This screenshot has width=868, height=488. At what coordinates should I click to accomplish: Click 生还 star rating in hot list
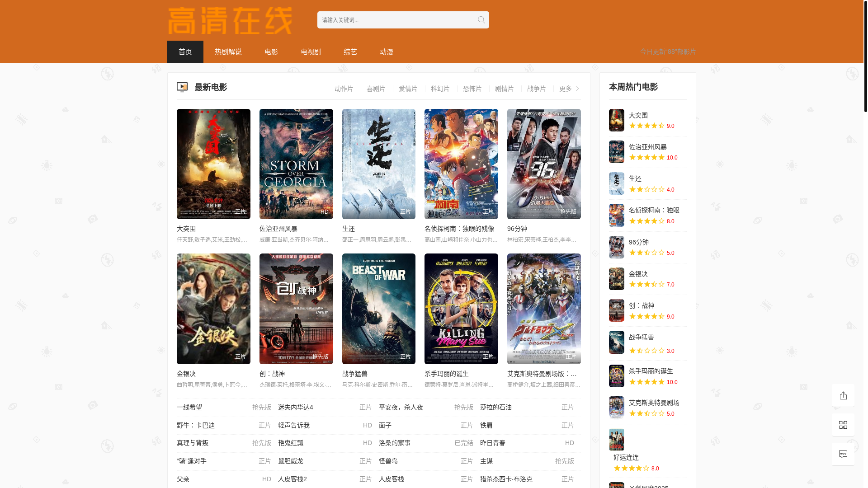[x=647, y=189]
